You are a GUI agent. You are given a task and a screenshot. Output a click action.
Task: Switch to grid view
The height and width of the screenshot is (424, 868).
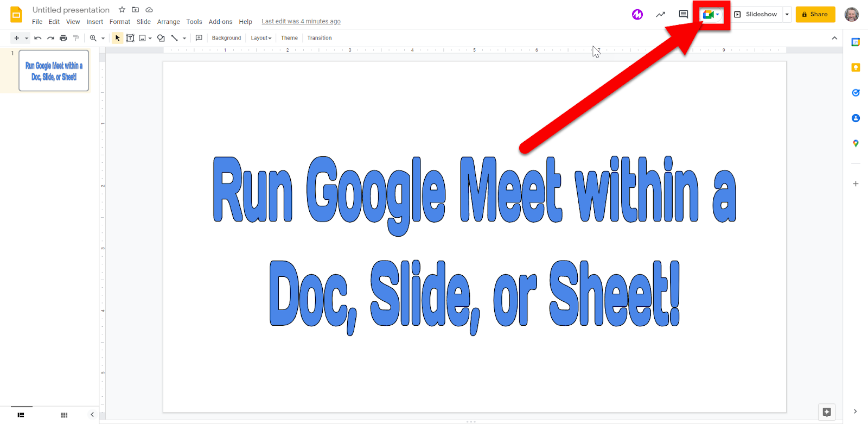pyautogui.click(x=64, y=415)
